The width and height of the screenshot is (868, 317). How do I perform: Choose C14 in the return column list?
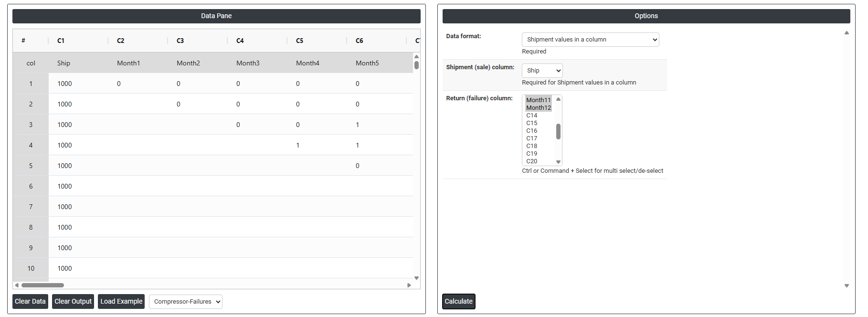[532, 116]
